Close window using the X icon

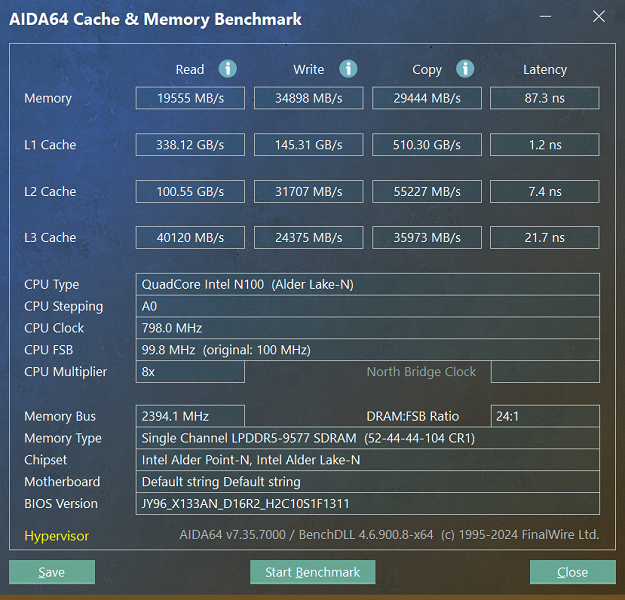(599, 17)
